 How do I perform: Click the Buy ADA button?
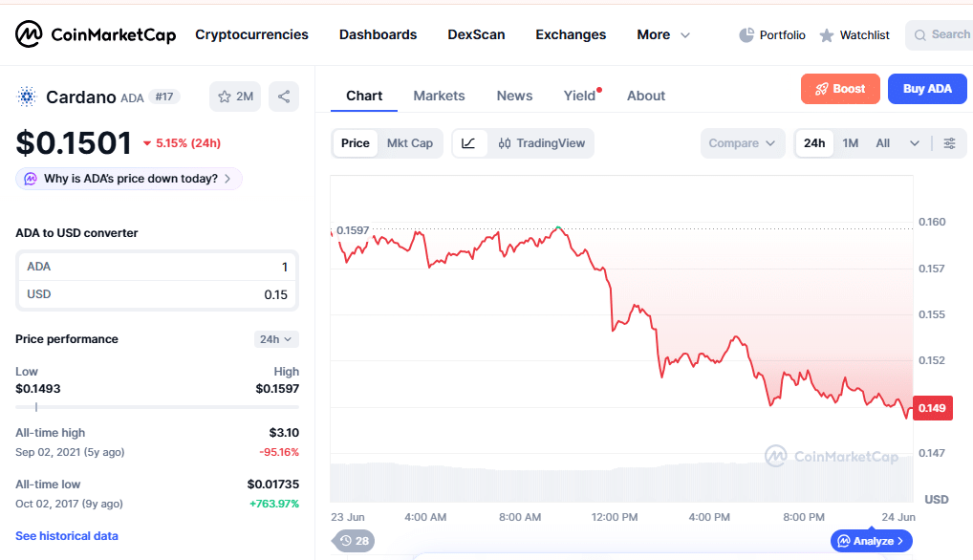point(927,89)
